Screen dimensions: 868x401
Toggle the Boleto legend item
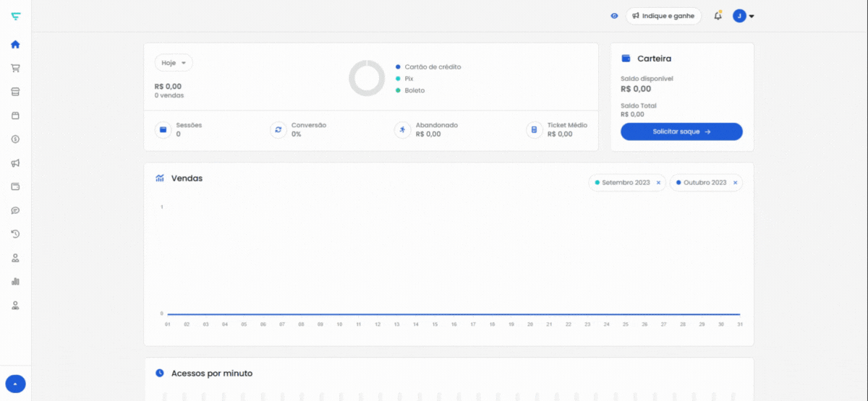pos(410,90)
